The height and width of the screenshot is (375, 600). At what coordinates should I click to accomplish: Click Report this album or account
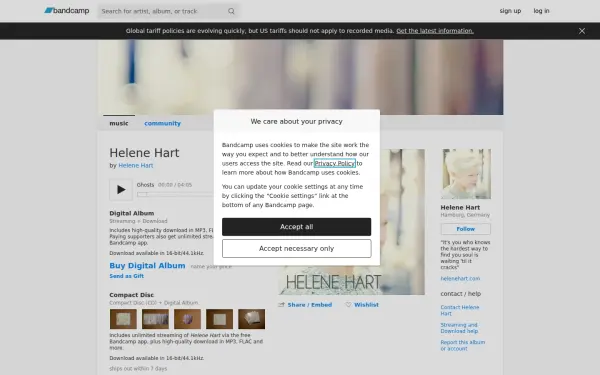[x=463, y=345]
